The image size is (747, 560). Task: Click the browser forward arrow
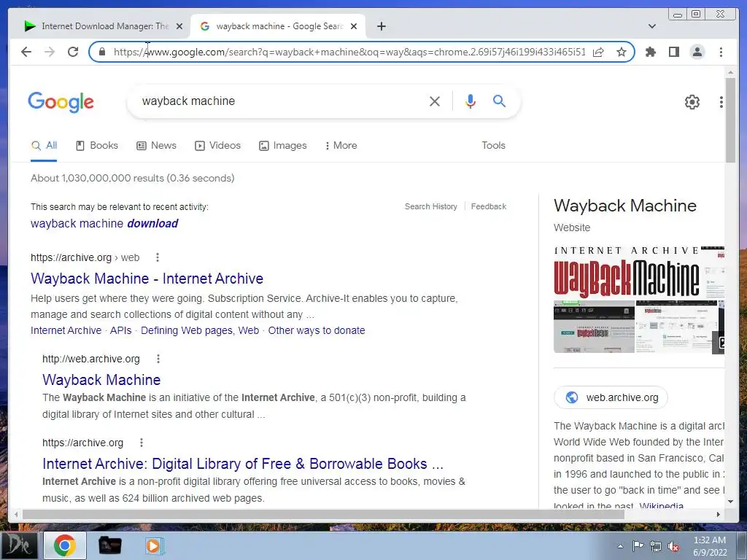pyautogui.click(x=50, y=52)
